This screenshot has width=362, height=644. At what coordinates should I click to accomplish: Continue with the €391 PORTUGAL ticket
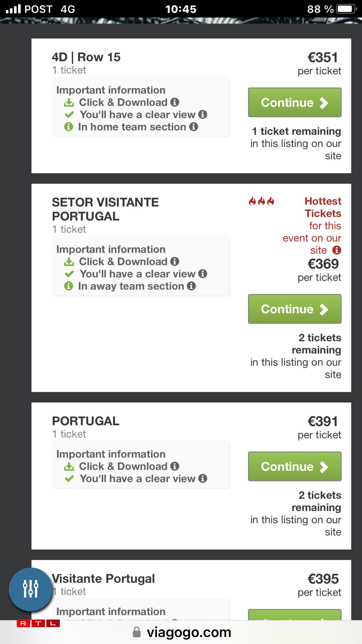[295, 467]
